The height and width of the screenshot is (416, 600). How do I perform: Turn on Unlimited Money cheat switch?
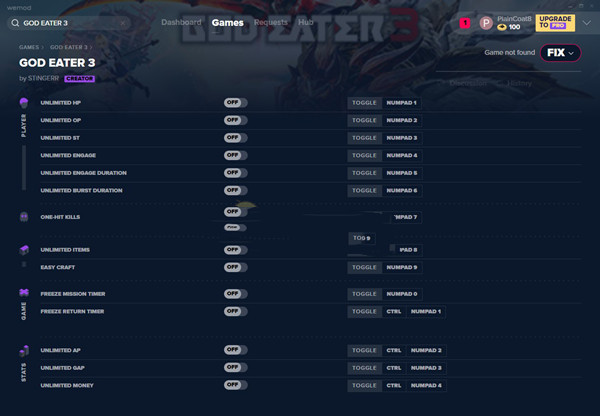pyautogui.click(x=235, y=385)
